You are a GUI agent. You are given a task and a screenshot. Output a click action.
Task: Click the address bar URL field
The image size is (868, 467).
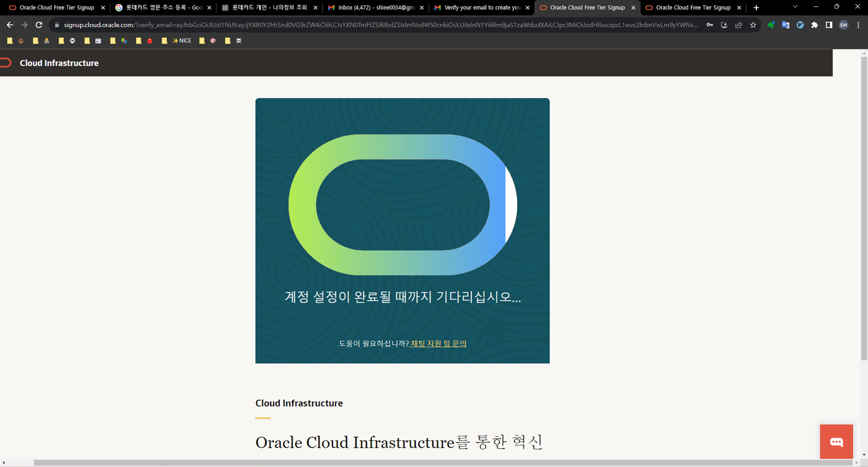pyautogui.click(x=380, y=25)
